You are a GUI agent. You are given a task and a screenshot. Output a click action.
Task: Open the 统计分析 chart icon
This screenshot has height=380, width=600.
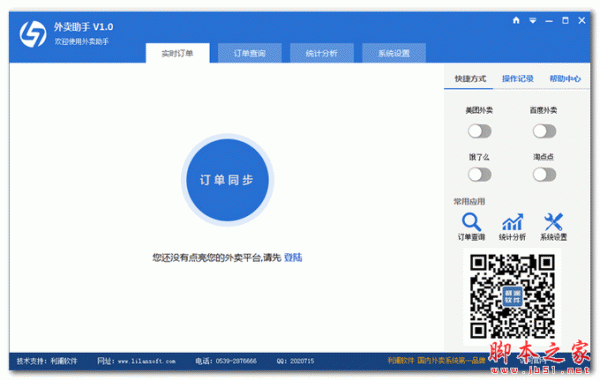click(512, 222)
